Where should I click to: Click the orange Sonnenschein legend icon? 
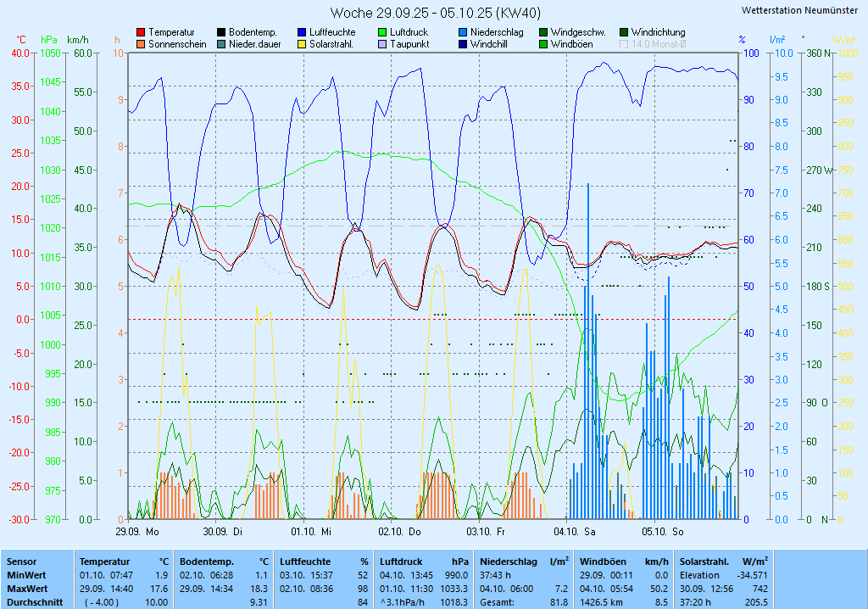(x=141, y=44)
